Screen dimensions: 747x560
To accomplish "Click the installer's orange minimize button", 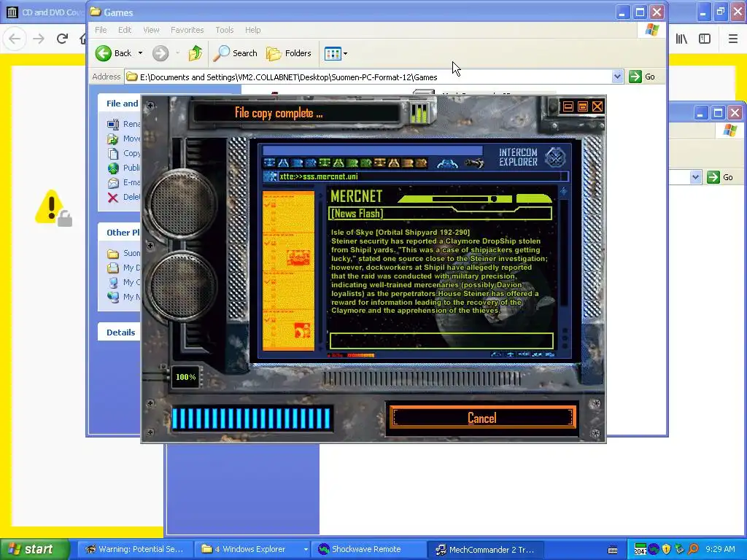I will coord(568,106).
